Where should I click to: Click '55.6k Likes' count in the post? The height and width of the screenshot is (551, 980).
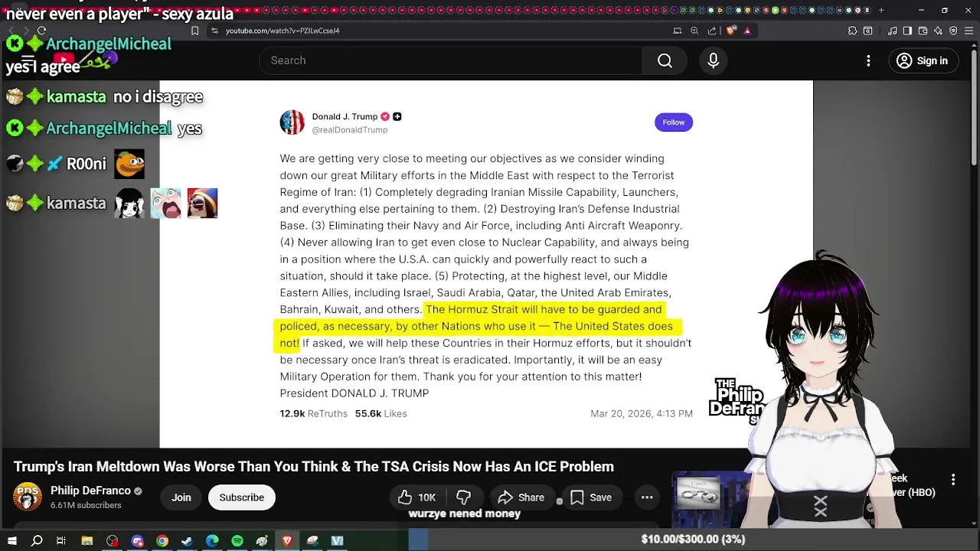click(381, 413)
